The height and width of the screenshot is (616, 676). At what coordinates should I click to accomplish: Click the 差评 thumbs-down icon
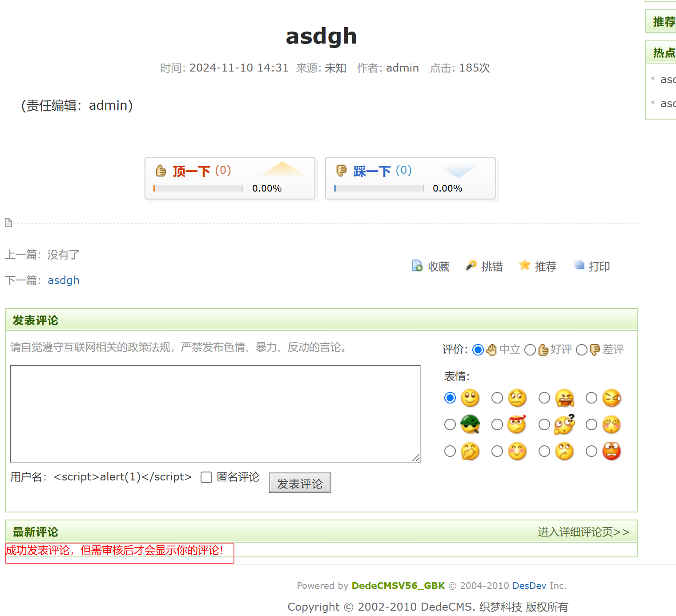595,350
